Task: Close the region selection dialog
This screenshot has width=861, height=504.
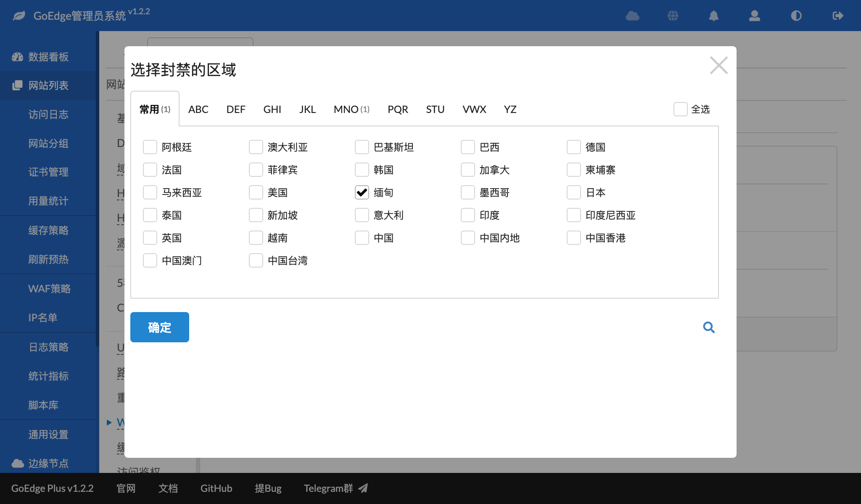Action: pyautogui.click(x=719, y=65)
